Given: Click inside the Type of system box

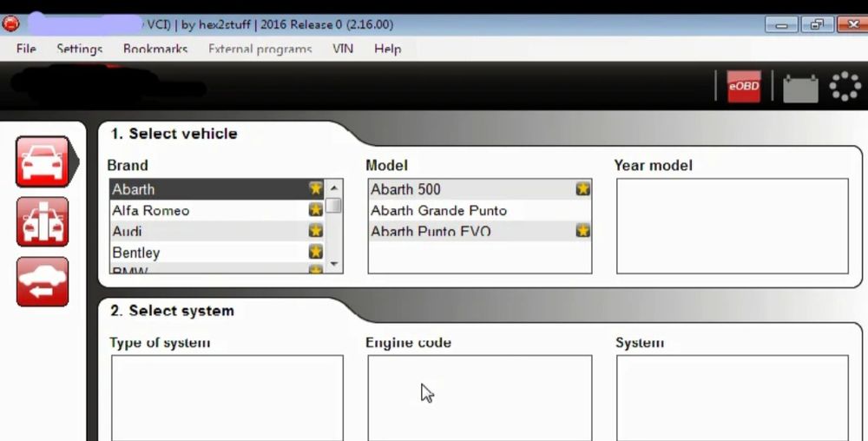Looking at the screenshot, I should (x=227, y=398).
